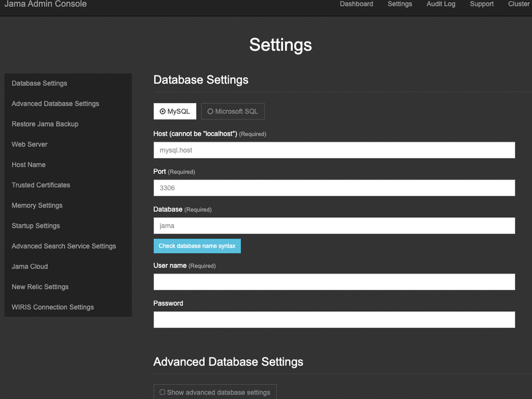
Task: Select the MySQL radio option
Action: coord(175,111)
